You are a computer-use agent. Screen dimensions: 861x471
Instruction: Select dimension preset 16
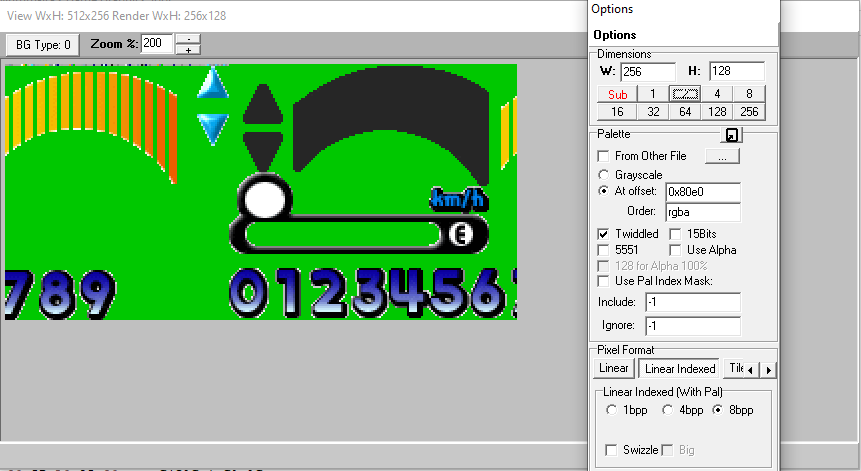click(617, 112)
